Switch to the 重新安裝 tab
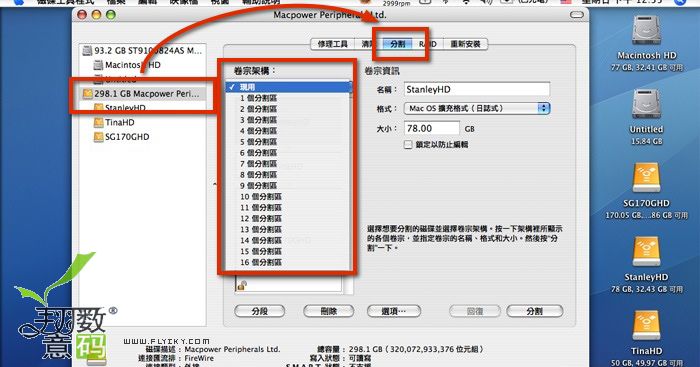 (465, 44)
